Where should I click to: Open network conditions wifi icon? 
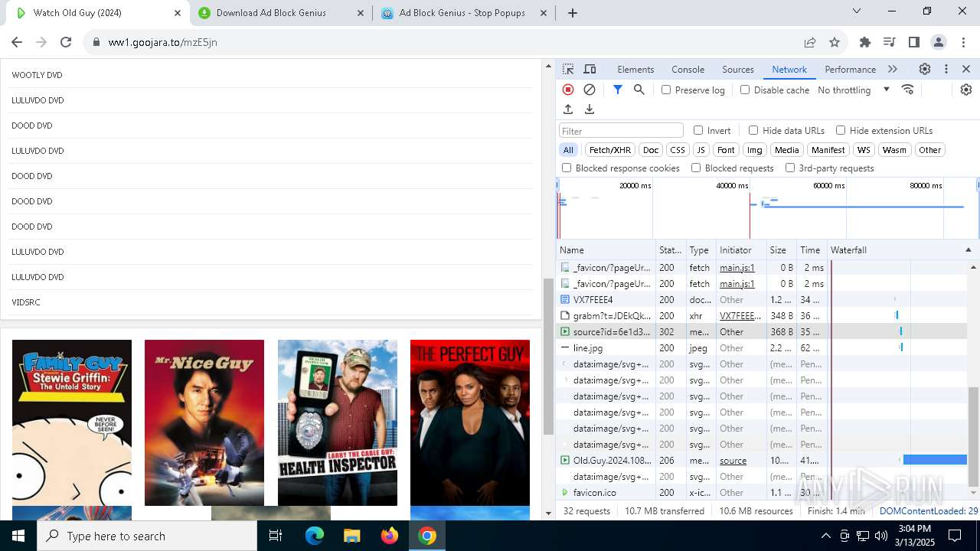tap(908, 90)
